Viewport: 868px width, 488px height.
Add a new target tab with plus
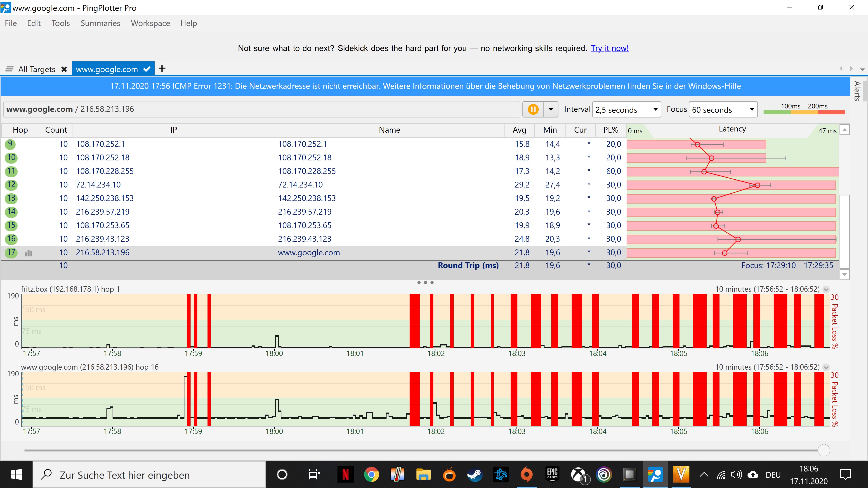(x=162, y=69)
